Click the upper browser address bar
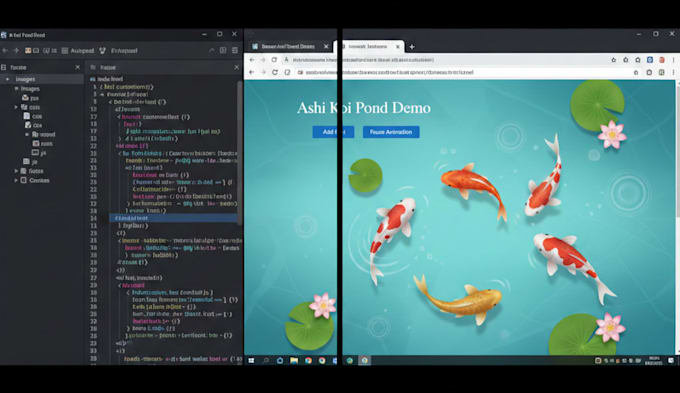 coord(445,60)
